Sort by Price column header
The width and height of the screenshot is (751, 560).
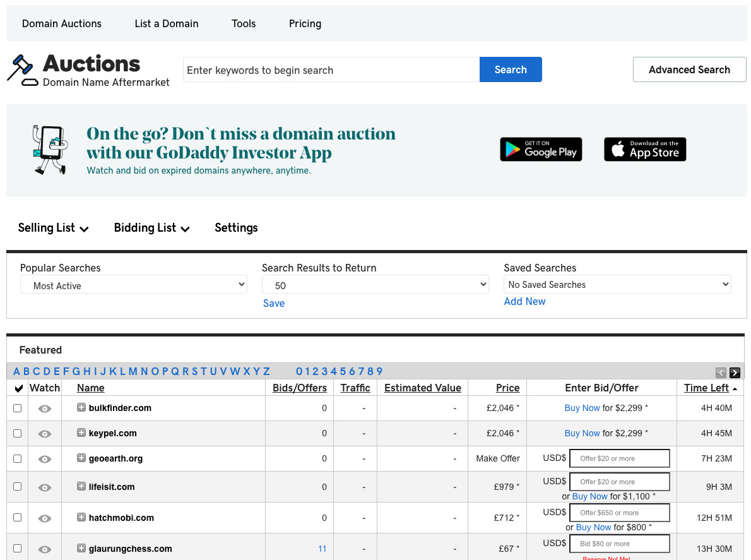507,388
